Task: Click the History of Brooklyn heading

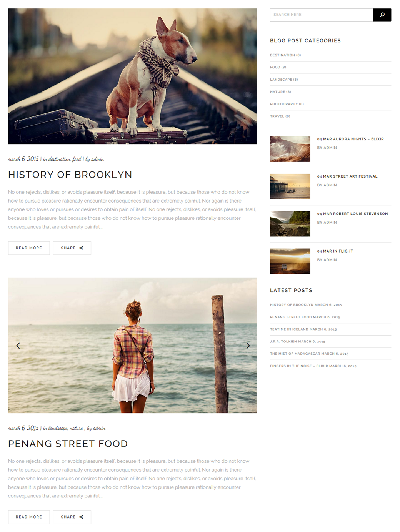Action: [x=70, y=175]
